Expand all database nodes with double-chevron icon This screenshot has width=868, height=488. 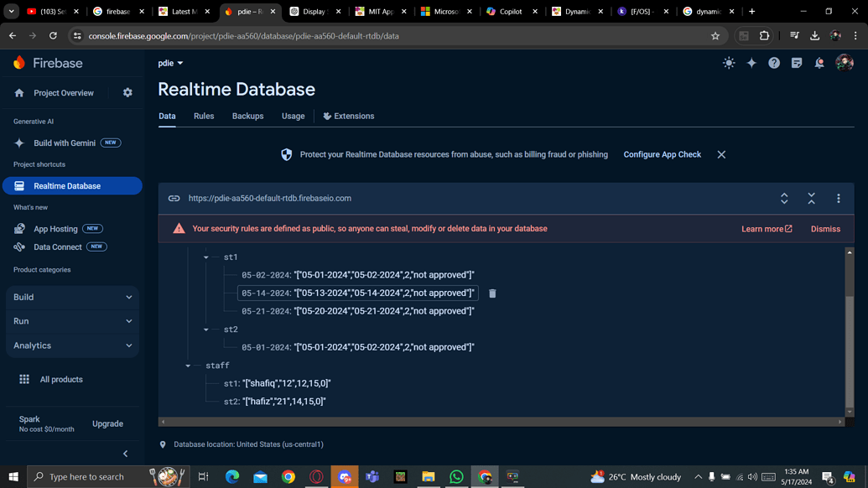[784, 198]
